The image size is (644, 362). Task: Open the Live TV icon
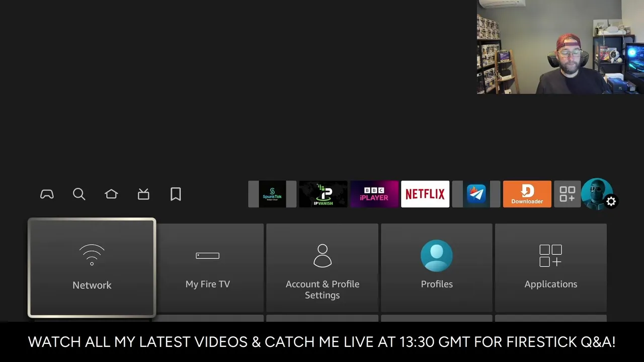point(143,194)
